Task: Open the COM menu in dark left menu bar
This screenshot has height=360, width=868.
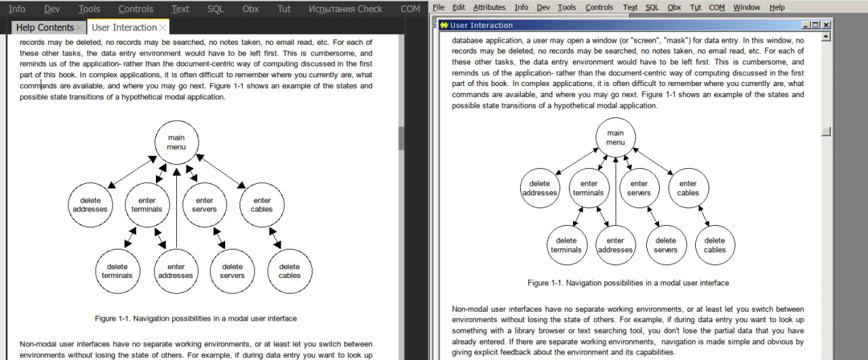Action: [x=410, y=9]
